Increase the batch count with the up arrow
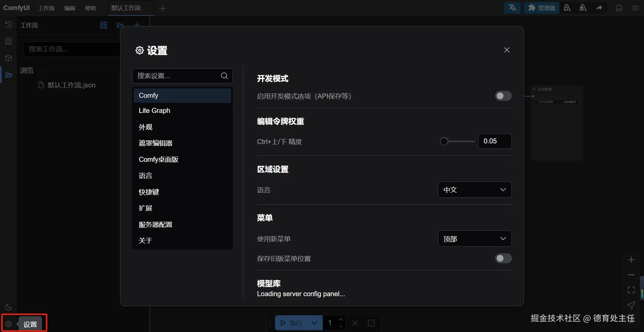The width and height of the screenshot is (644, 332). tap(341, 319)
